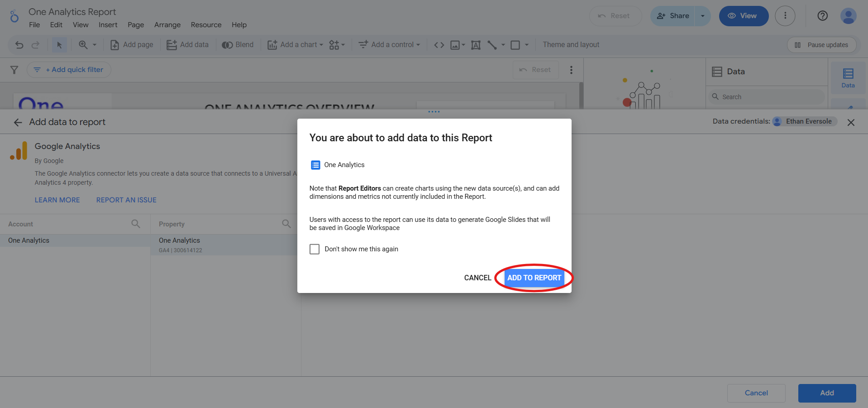Viewport: 868px width, 408px height.
Task: Click the URL embed code icon
Action: pyautogui.click(x=439, y=45)
